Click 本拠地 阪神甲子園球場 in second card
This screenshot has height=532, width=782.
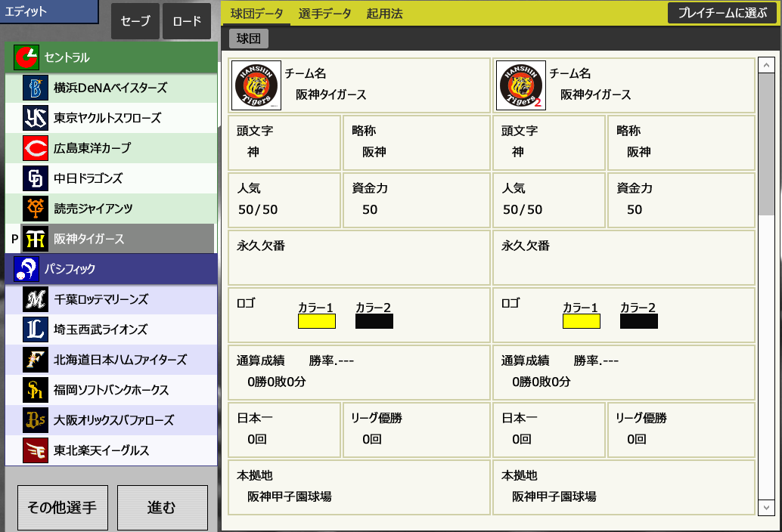click(624, 487)
